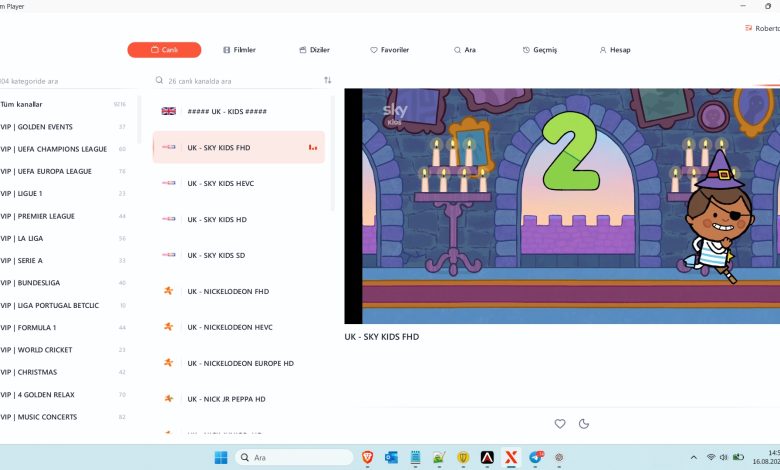The height and width of the screenshot is (470, 780).
Task: Select VIP | LIGUE 1 category
Action: pyautogui.click(x=63, y=193)
